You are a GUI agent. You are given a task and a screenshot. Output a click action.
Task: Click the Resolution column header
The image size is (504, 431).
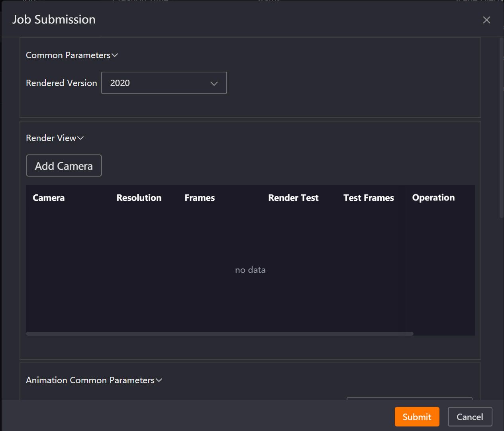click(139, 198)
